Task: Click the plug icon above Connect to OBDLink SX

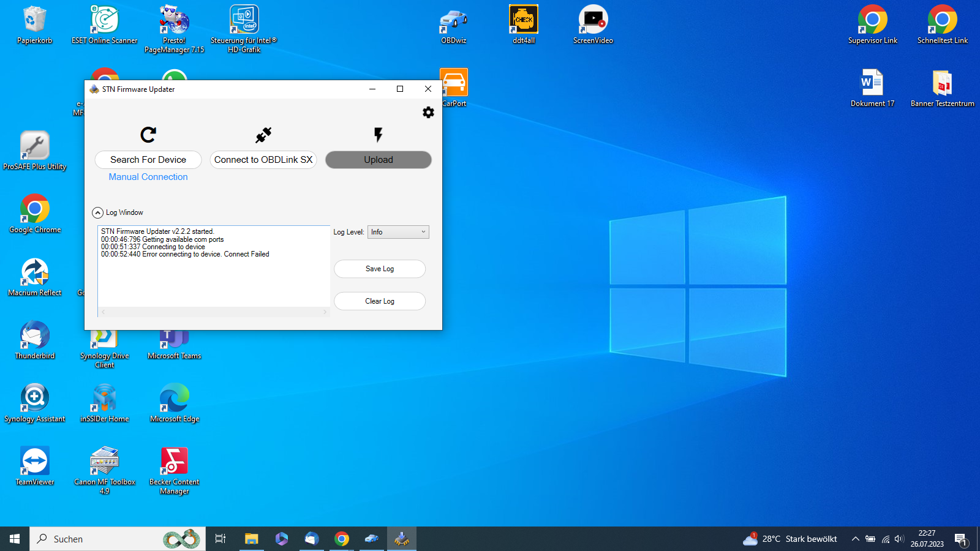Action: pos(263,135)
